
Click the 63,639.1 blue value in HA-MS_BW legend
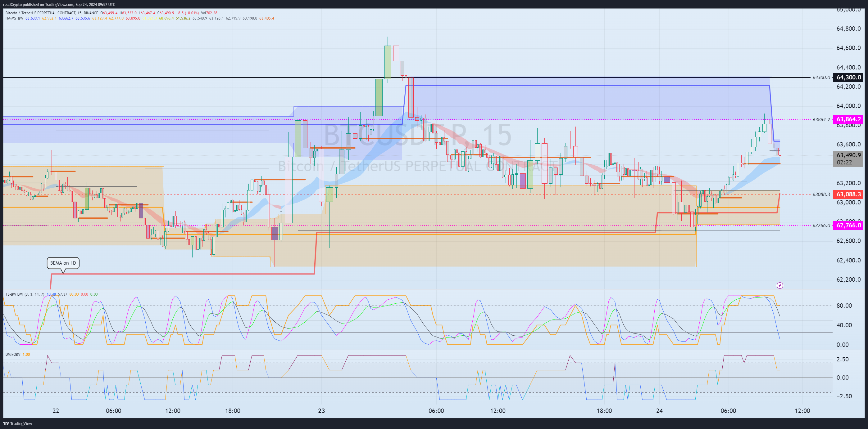coord(33,18)
